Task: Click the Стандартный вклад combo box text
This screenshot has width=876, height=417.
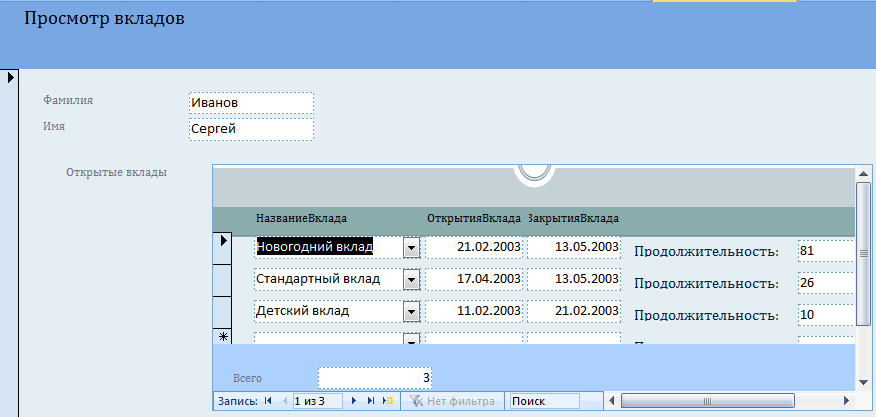Action: click(x=328, y=279)
